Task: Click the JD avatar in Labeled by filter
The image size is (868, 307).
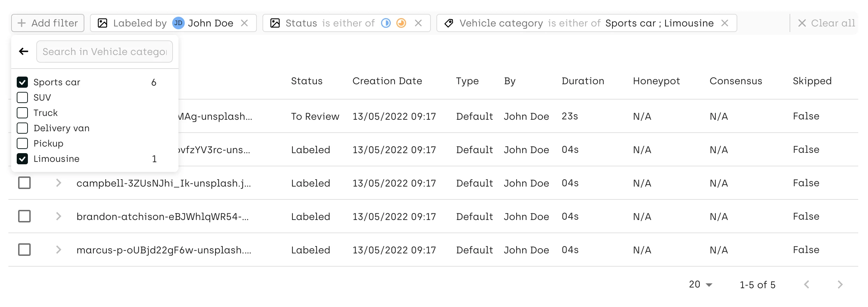Action: point(178,23)
